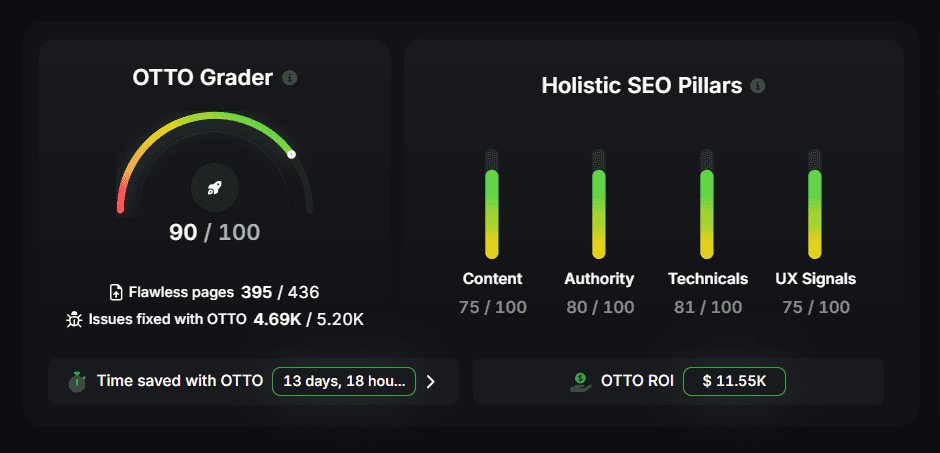Screen dimensions: 940x453
Task: Click the stopwatch icon for Time saved
Action: click(x=77, y=381)
